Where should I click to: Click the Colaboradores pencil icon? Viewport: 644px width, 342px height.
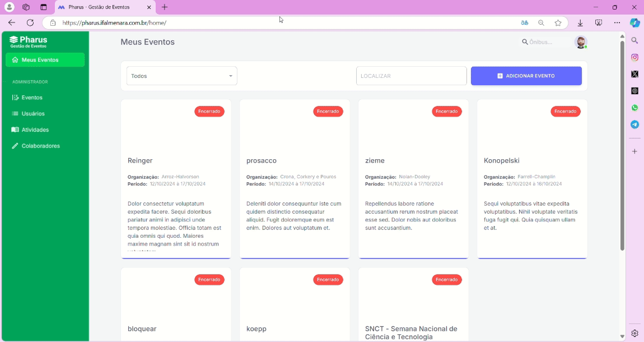click(x=15, y=146)
